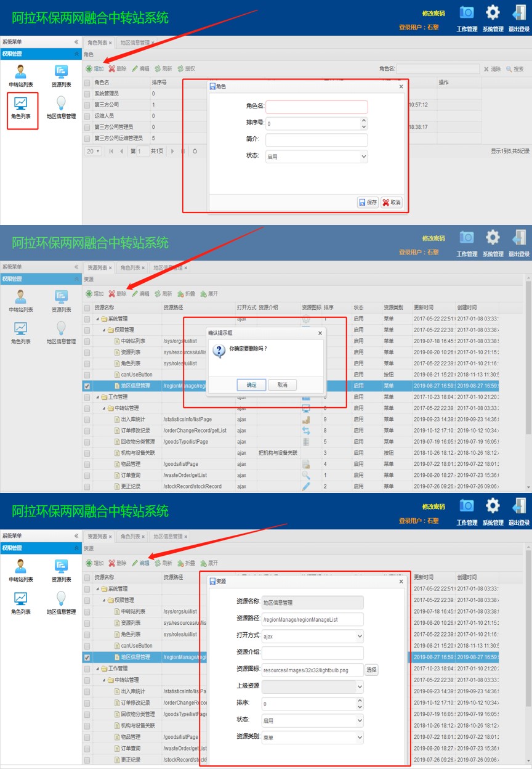Check the box for 运维人员 role row

tap(87, 116)
